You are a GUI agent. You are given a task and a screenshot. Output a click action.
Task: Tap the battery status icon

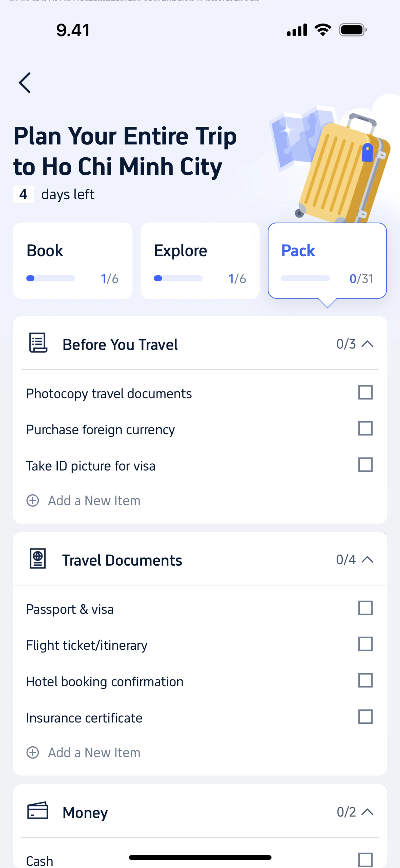pyautogui.click(x=352, y=30)
